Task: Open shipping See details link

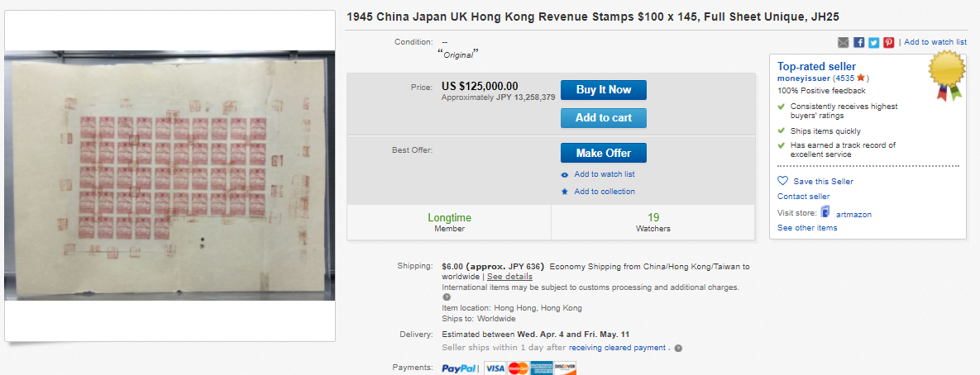Action: pyautogui.click(x=509, y=277)
